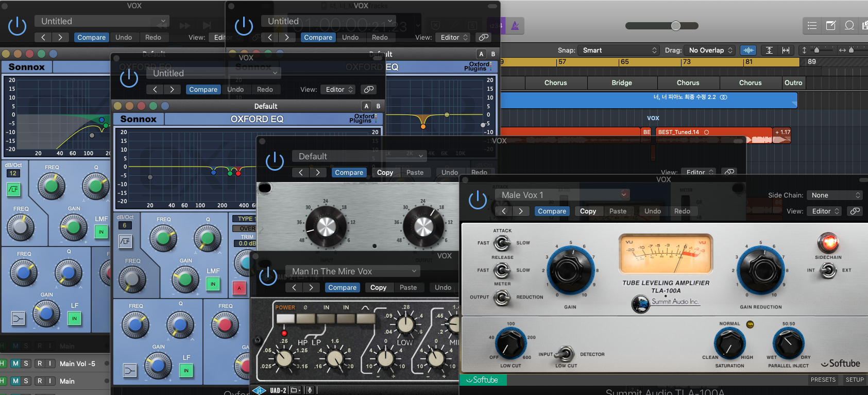Toggle the purple metronome icon
Viewport: 868px width, 395px height.
tap(515, 25)
